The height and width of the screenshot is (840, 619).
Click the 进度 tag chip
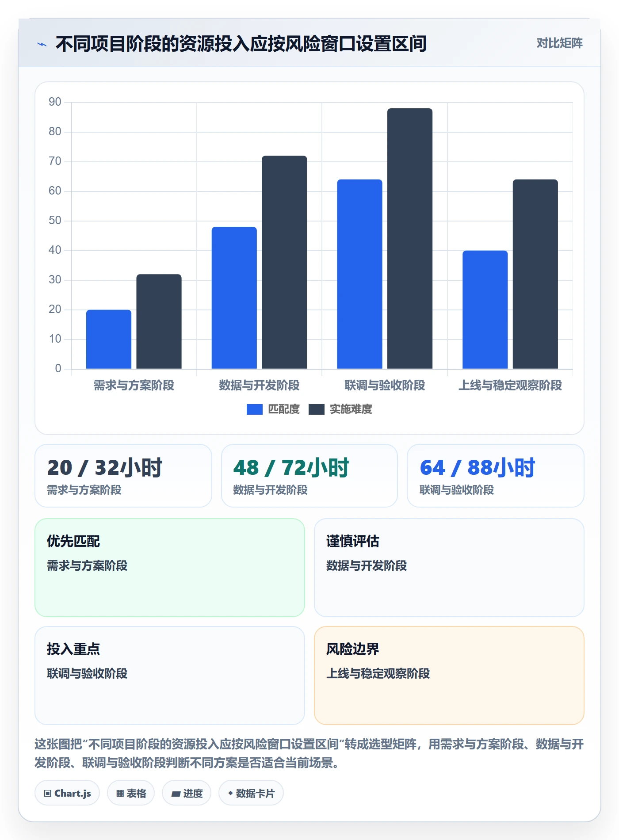(187, 793)
